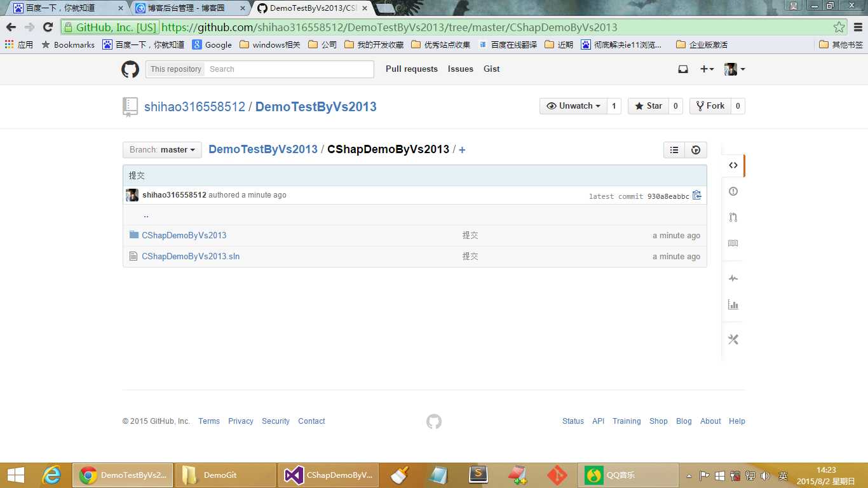Click the watchers count 1
This screenshot has width=868, height=488.
coord(614,106)
